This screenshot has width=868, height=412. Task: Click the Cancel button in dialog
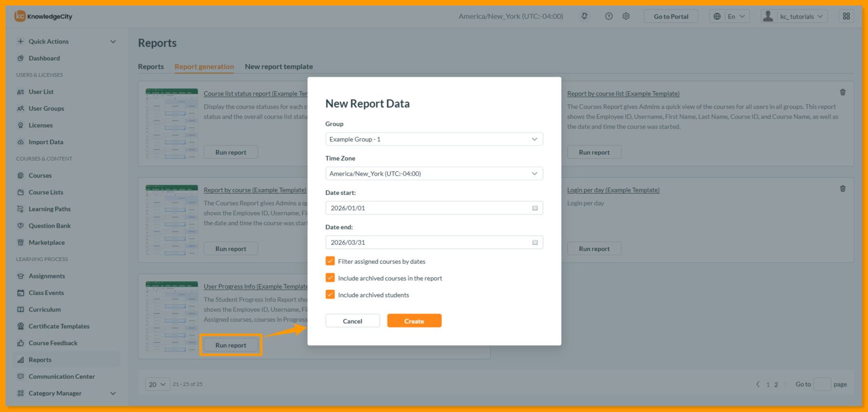click(x=353, y=321)
